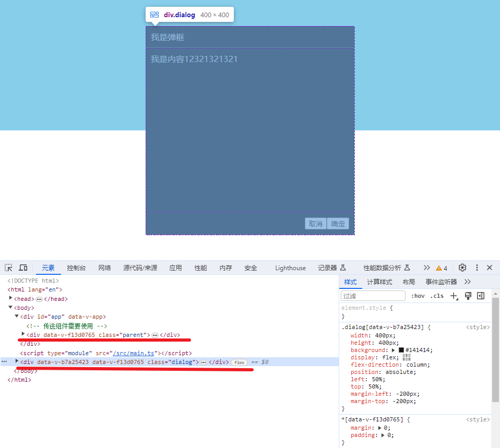Show more DevTools tabs chevron
The width and height of the screenshot is (500, 448).
click(x=426, y=268)
